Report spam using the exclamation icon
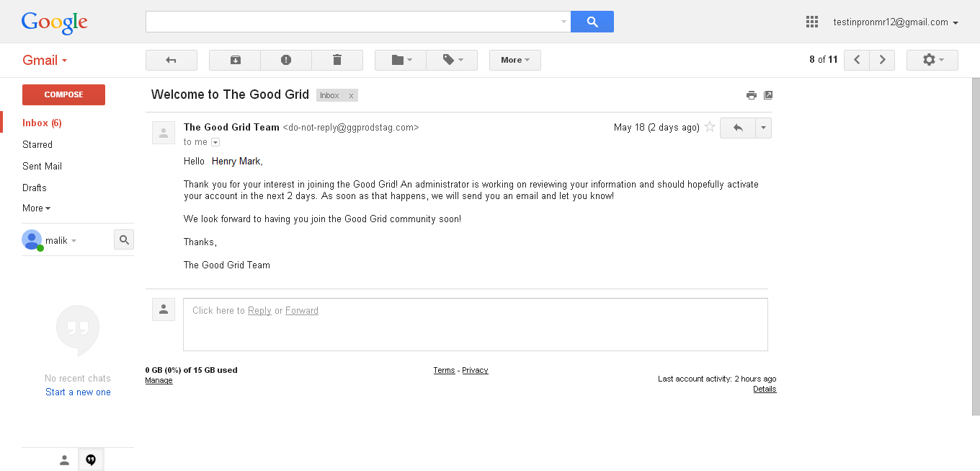This screenshot has height=471, width=980. (x=286, y=60)
